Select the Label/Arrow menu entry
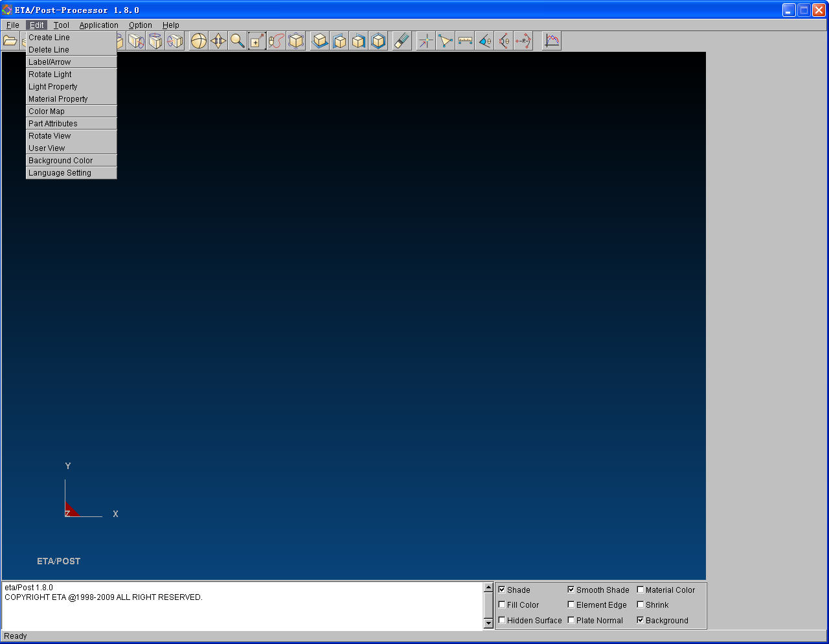This screenshot has width=829, height=644. pos(71,62)
